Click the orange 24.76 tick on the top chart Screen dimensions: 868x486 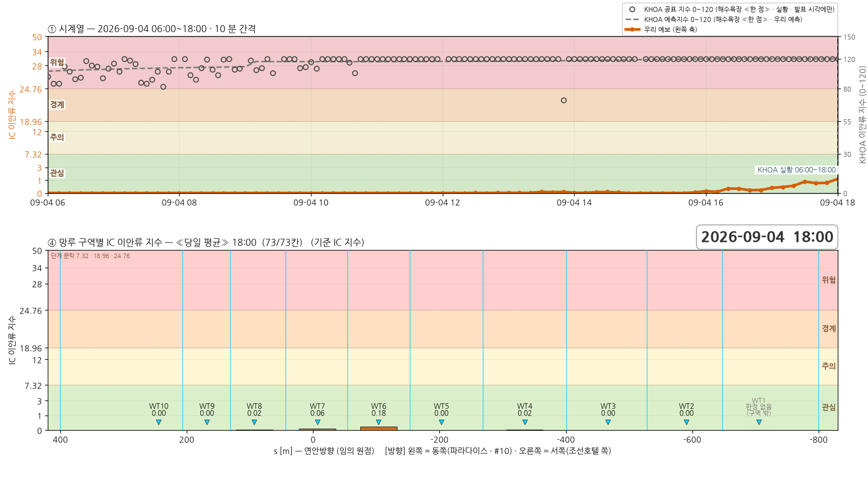(31, 90)
